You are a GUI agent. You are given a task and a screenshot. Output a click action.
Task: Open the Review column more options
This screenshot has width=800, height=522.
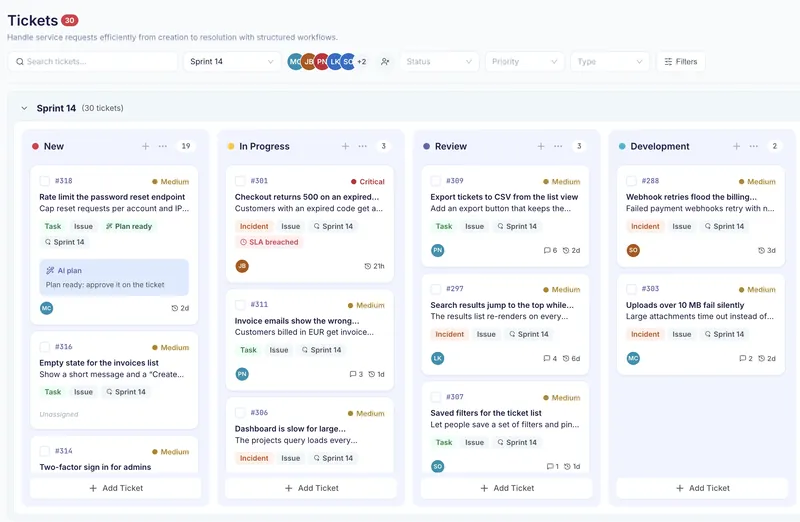click(558, 146)
